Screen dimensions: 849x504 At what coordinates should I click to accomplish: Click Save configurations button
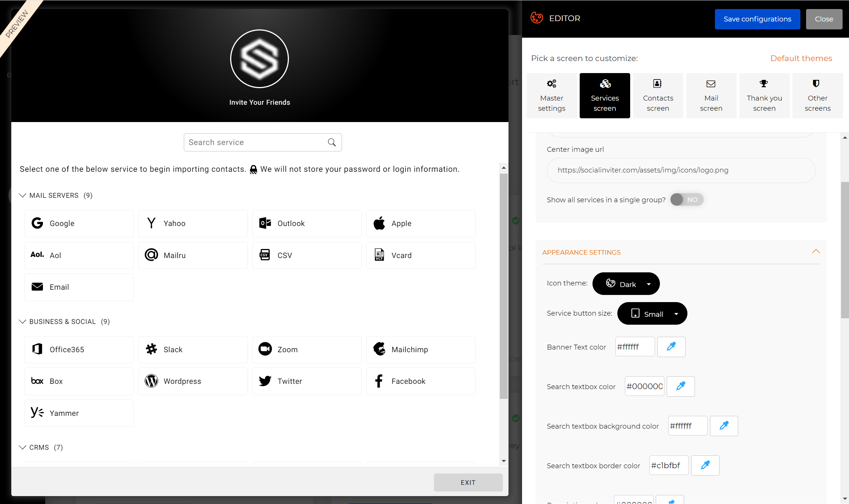coord(757,19)
